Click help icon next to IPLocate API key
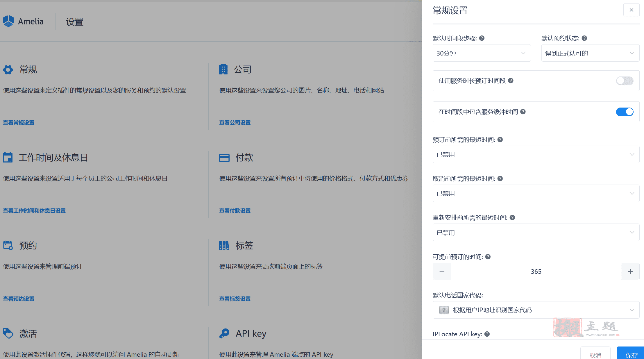Viewport: 644px width, 359px height. (x=487, y=334)
